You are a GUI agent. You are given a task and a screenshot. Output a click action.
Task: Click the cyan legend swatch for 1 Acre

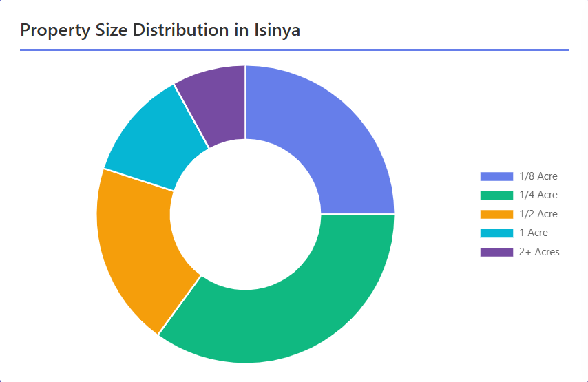496,233
